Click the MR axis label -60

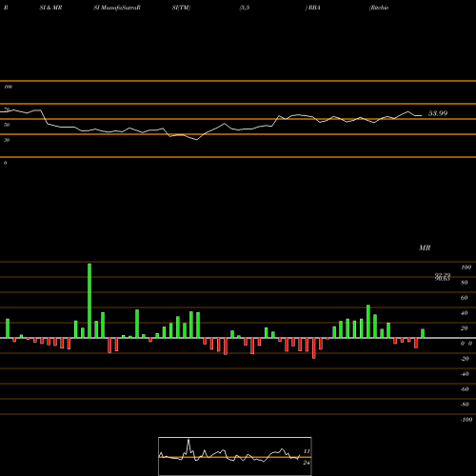tap(465, 389)
